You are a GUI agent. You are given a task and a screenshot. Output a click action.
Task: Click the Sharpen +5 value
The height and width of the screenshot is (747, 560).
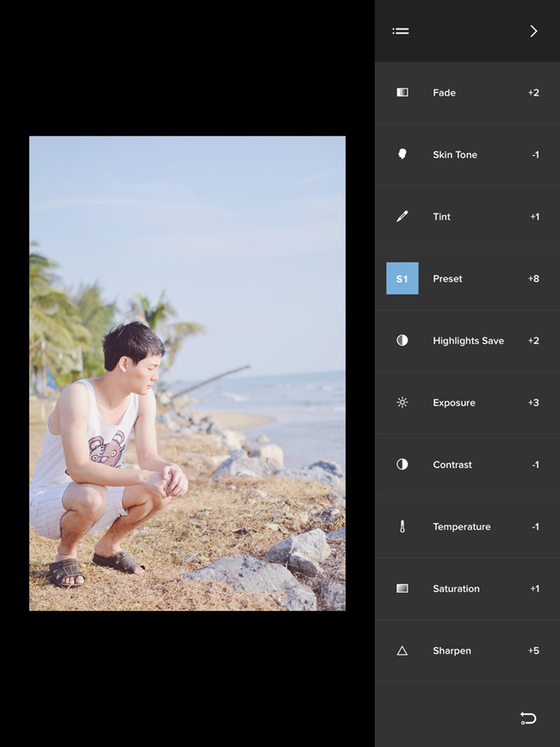coord(533,651)
